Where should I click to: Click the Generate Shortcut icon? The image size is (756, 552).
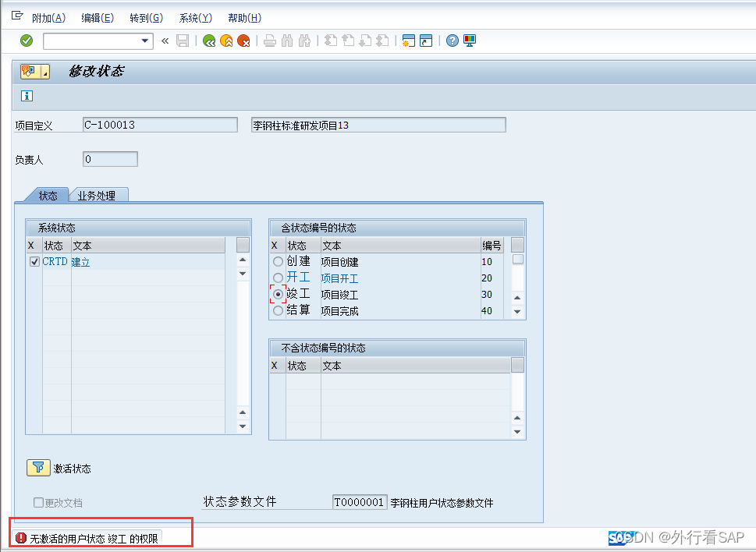coord(426,41)
